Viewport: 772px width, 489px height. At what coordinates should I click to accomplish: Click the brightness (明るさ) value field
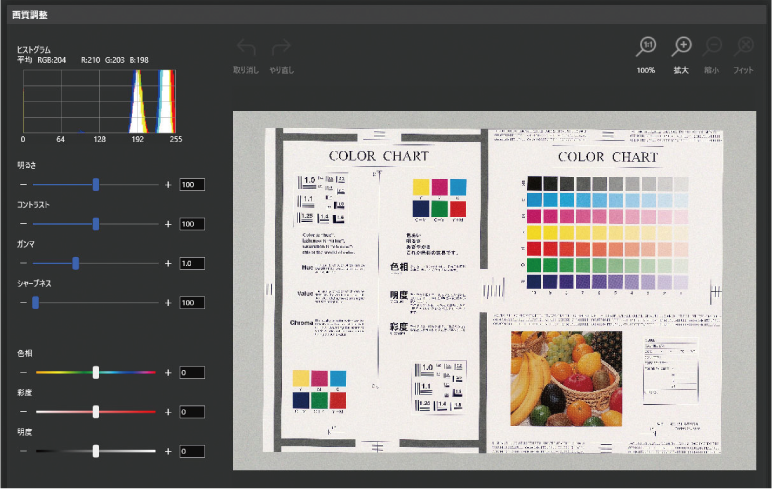click(192, 184)
